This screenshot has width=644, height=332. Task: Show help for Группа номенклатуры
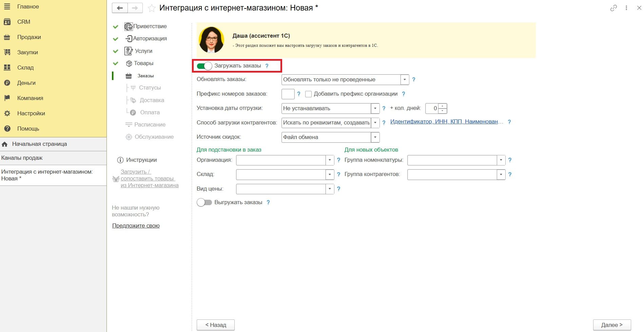tap(510, 160)
